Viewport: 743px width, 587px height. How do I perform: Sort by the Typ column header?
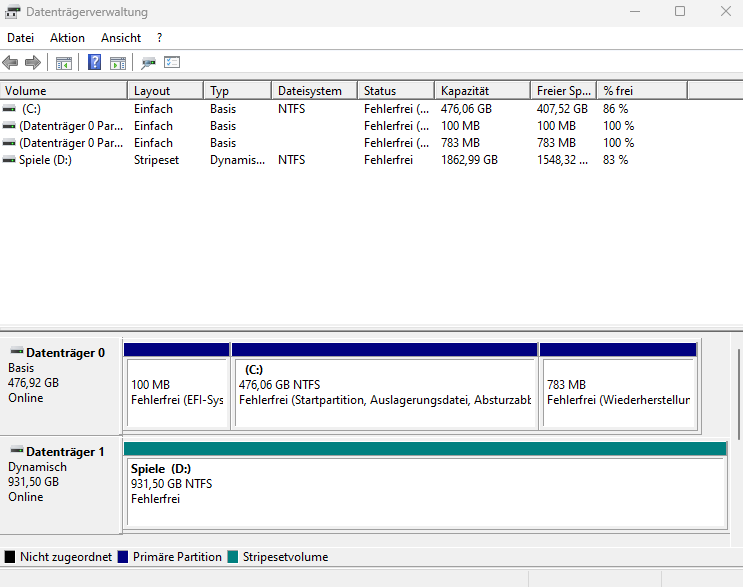pos(238,90)
